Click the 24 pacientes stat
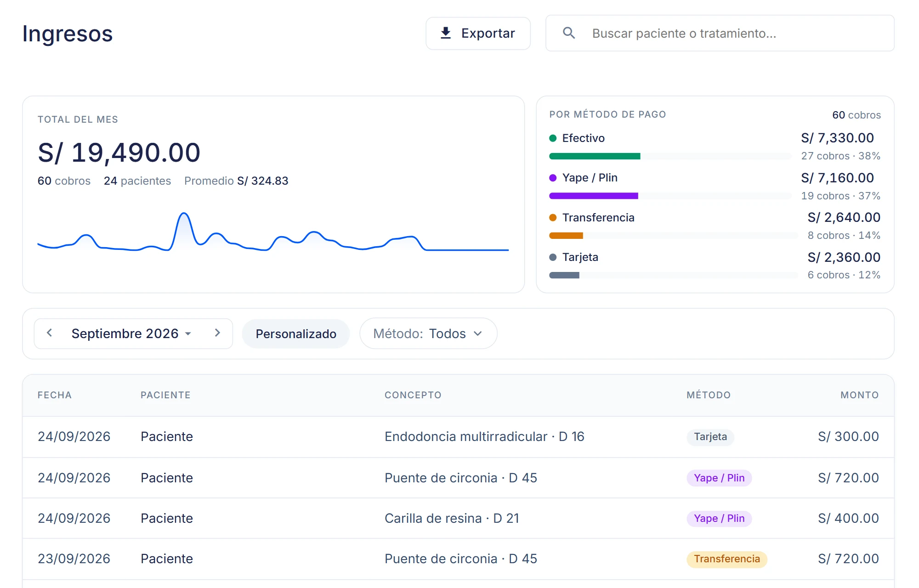Viewport: 919px width, 588px height. pos(137,181)
